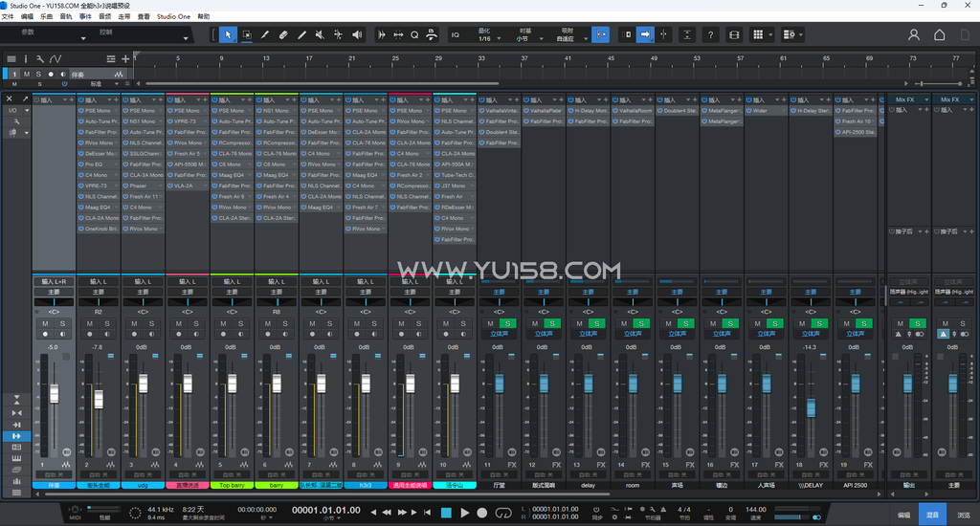Toggle Autoscroll arrow button
Image resolution: width=980 pixels, height=526 pixels.
[646, 35]
